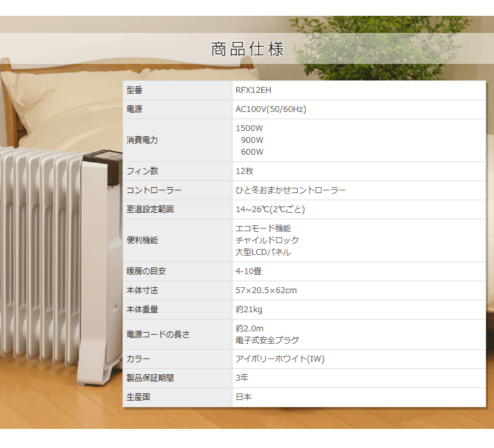Select the 57×20.5×62cm dimensions value
Screen dimensions: 494x448
pyautogui.click(x=266, y=291)
